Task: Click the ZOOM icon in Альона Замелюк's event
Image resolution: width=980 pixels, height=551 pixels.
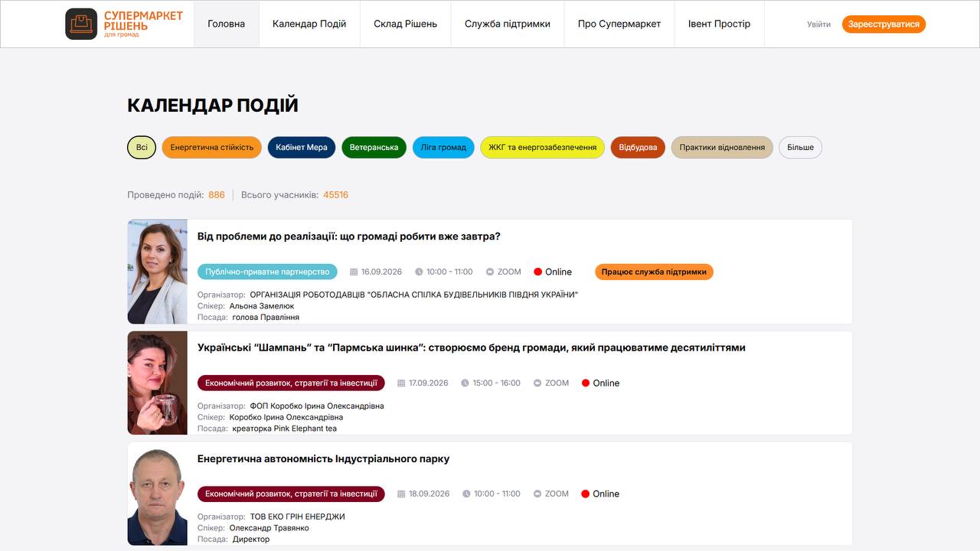Action: [490, 272]
